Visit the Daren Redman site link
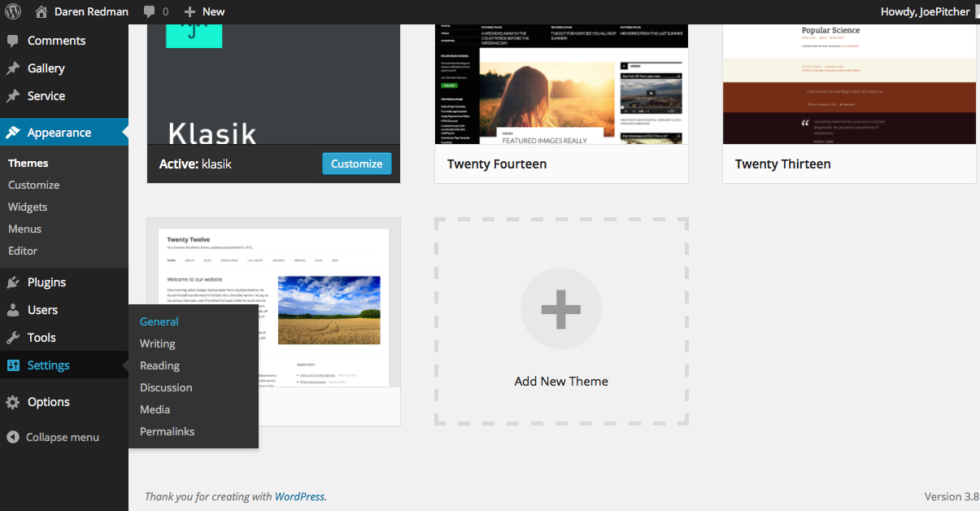The width and height of the screenshot is (980, 511). point(91,11)
